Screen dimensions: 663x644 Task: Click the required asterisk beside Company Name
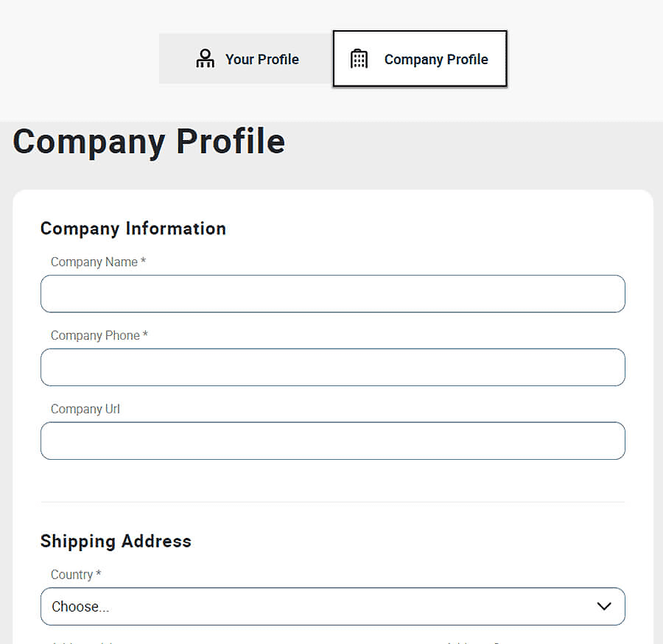(x=144, y=262)
